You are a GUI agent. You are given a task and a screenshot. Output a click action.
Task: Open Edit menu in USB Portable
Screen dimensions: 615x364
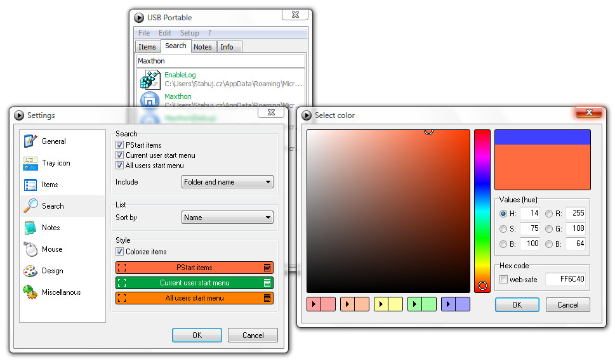click(165, 33)
